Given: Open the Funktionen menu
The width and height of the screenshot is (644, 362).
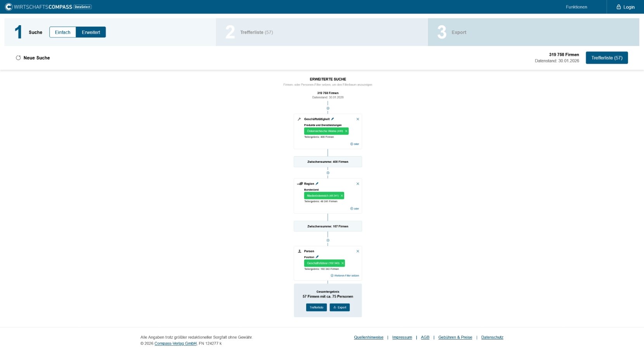Looking at the screenshot, I should [x=576, y=7].
